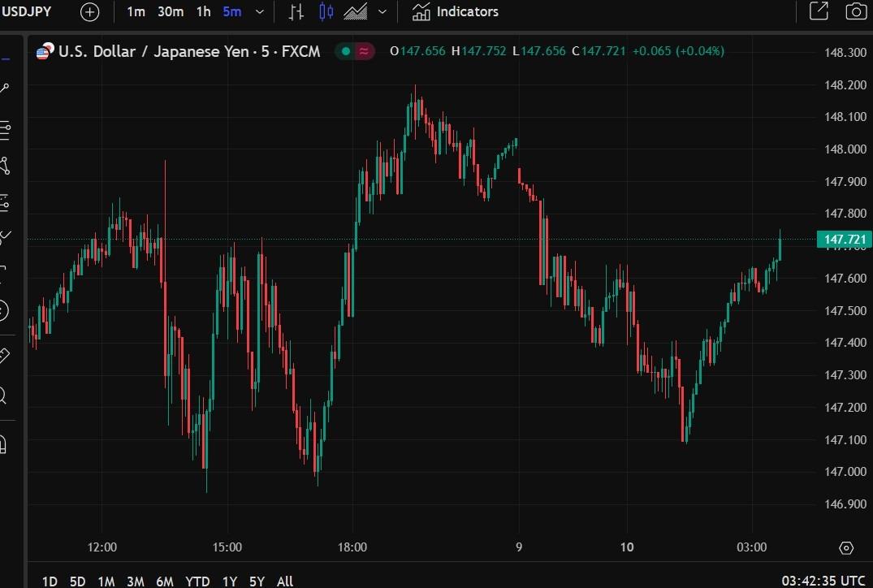Viewport: 873px width, 588px height.
Task: Toggle the Magnet mode icon
Action: 3,444
